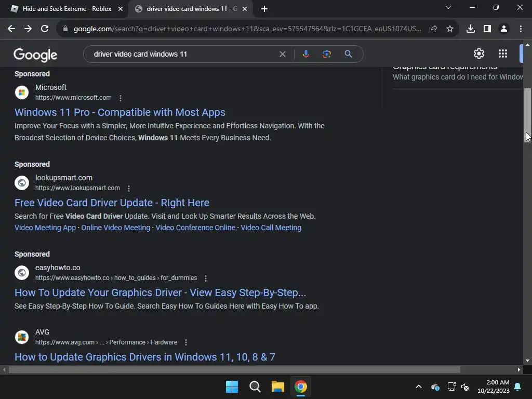Close the Hide and Seek Extreme tab
532x399 pixels.
click(x=120, y=9)
